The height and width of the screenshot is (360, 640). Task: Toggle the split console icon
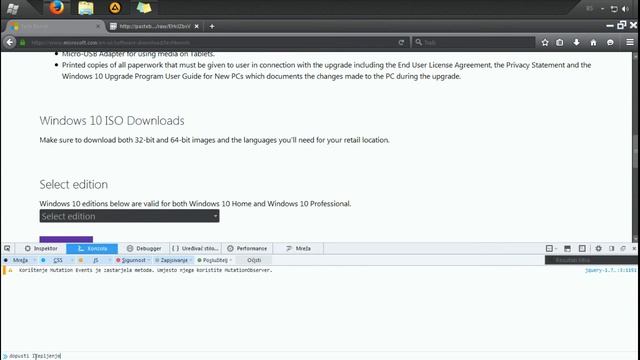(567, 248)
